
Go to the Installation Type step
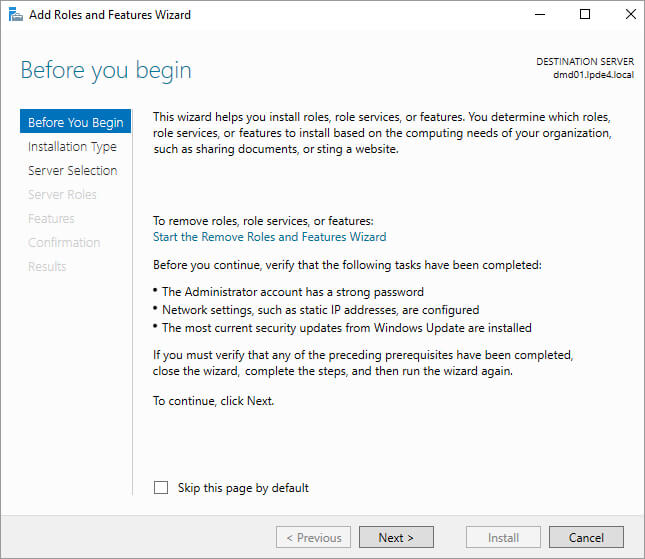[x=72, y=146]
